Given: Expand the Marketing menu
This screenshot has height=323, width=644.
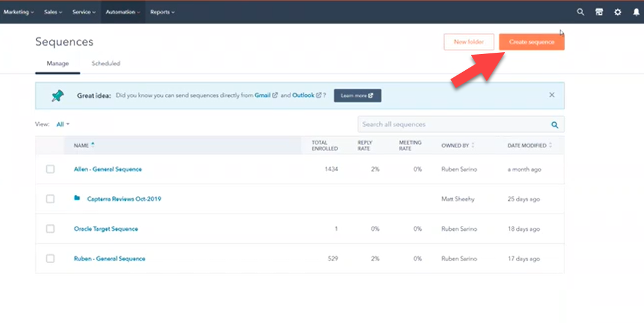Looking at the screenshot, I should pyautogui.click(x=19, y=12).
